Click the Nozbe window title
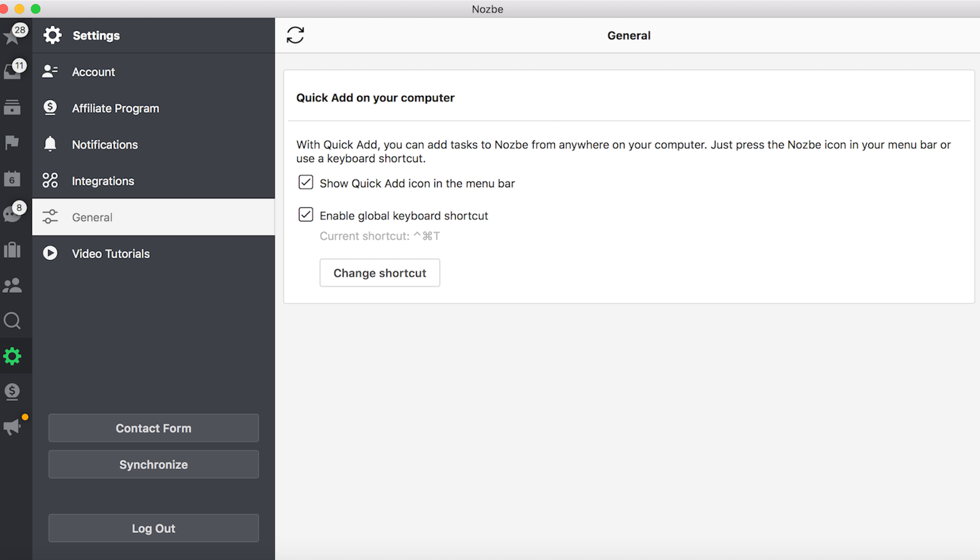This screenshot has height=560, width=980. point(487,9)
